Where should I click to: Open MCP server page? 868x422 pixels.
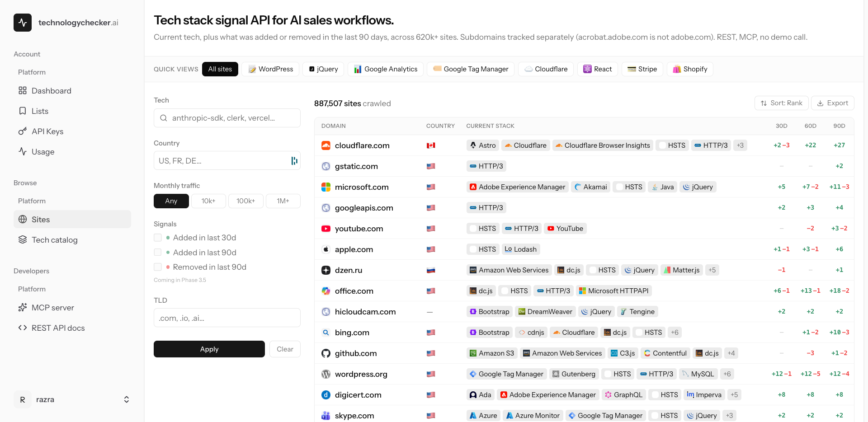click(72, 308)
